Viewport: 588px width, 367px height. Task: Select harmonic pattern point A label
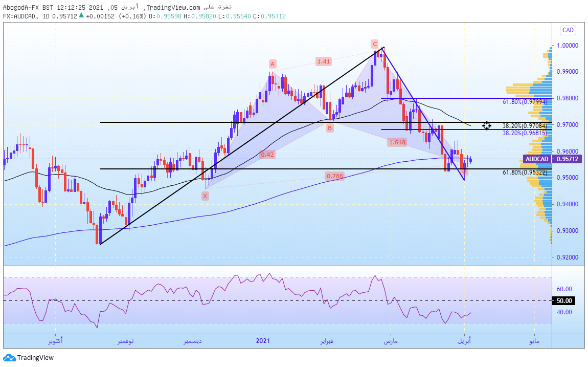click(x=273, y=64)
